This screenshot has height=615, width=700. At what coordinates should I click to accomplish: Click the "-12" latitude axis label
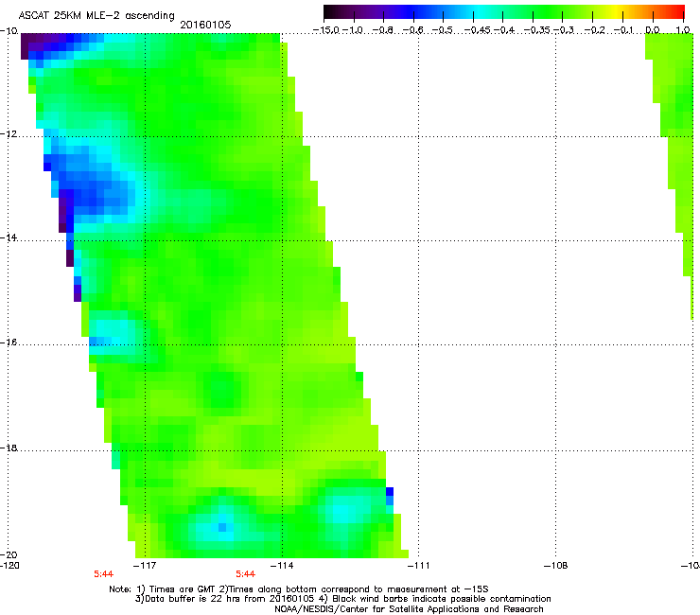pos(9,134)
